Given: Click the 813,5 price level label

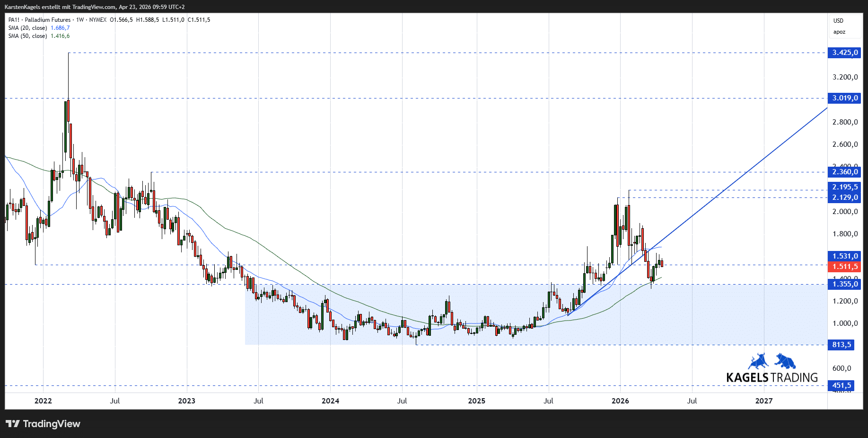Looking at the screenshot, I should pyautogui.click(x=842, y=345).
